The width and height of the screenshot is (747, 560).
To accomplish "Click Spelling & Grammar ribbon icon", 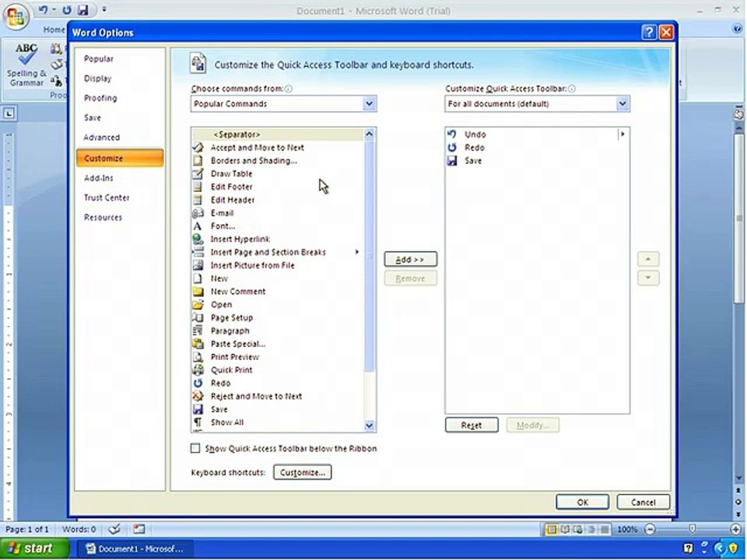I will 26,65.
